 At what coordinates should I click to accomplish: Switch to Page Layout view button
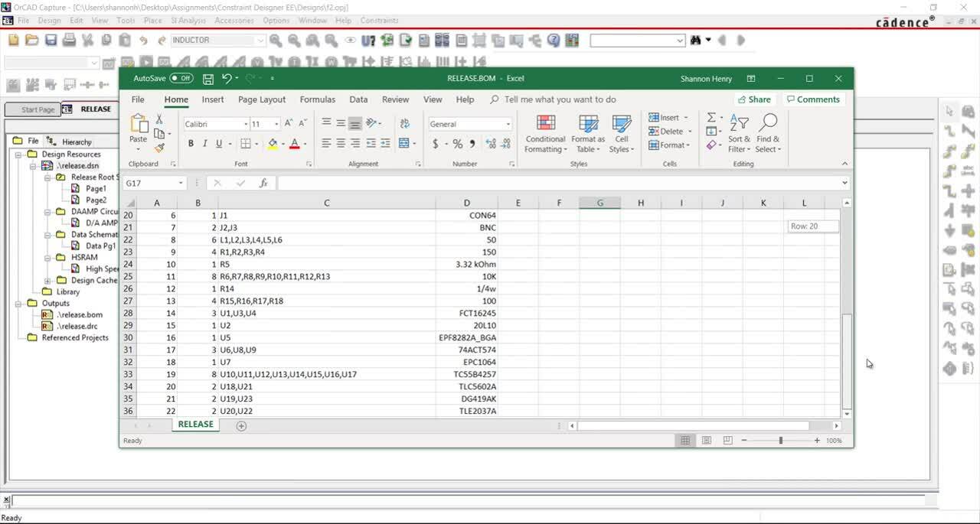[x=707, y=441]
